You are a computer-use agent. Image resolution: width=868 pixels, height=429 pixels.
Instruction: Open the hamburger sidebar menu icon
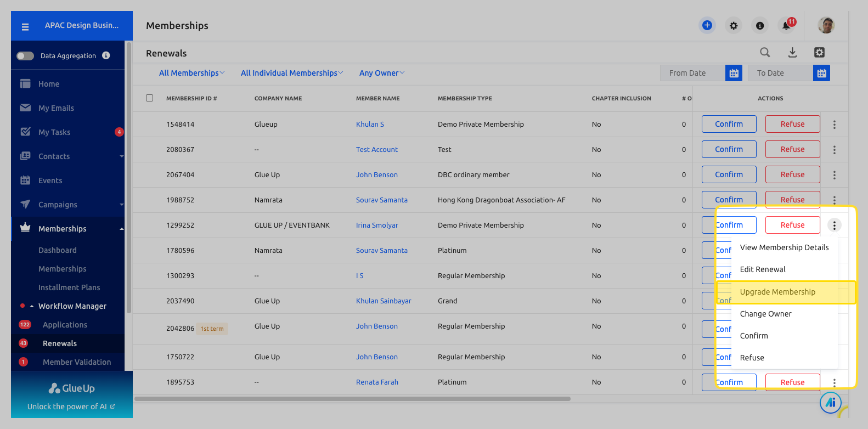(x=25, y=26)
